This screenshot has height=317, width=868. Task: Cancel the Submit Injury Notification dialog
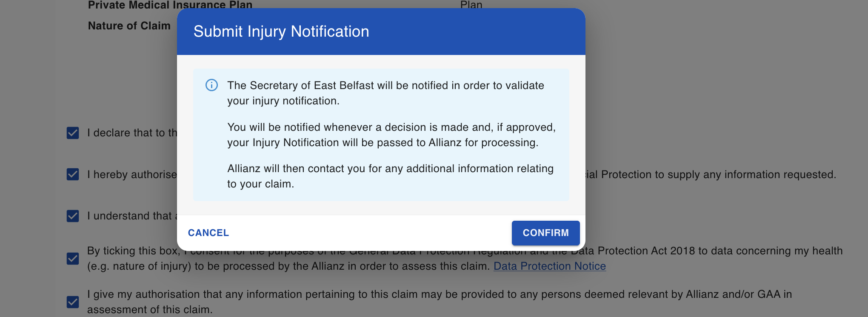coord(208,233)
